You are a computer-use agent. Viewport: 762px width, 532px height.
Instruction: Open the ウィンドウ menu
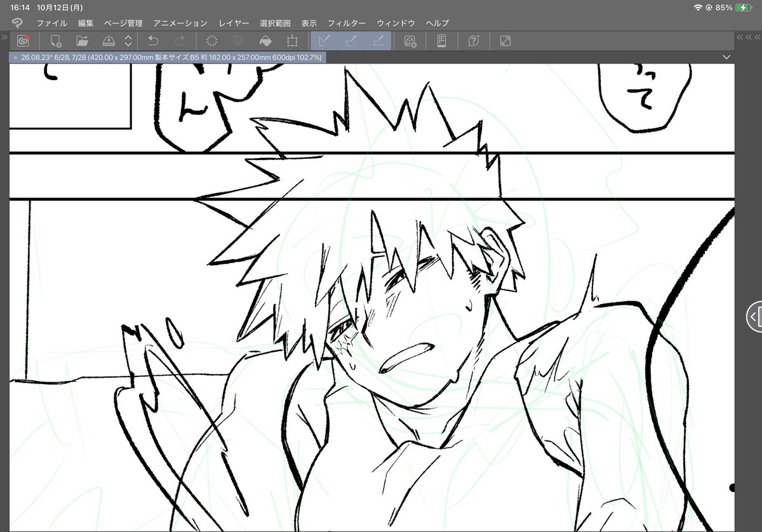[396, 23]
